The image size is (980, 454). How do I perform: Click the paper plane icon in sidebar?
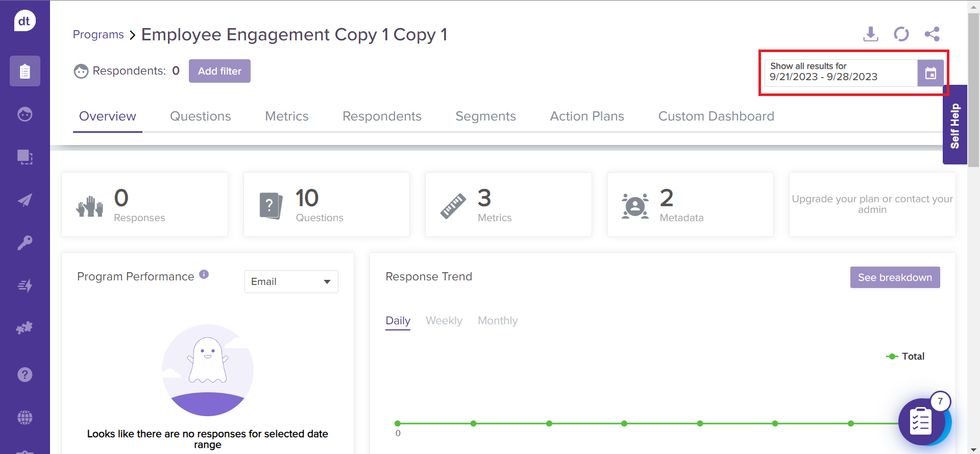coord(24,200)
